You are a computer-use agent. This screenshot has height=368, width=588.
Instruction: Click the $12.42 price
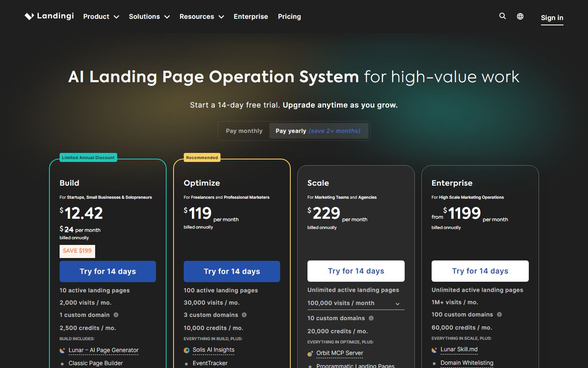[81, 213]
